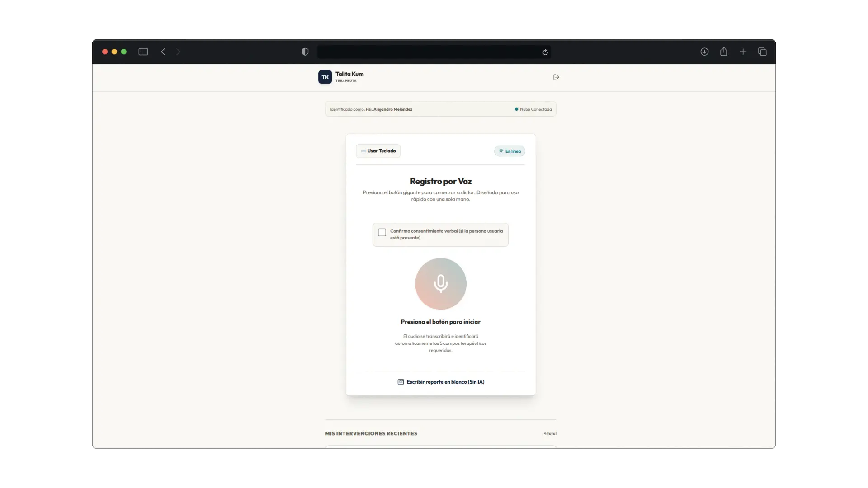
Task: Click the privacy shield icon
Action: pyautogui.click(x=305, y=52)
